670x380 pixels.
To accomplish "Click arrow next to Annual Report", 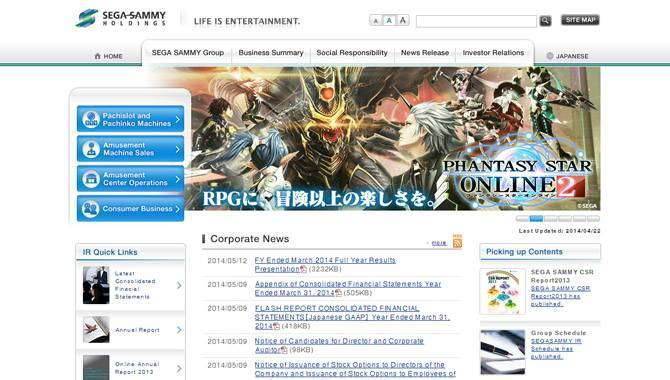I will [x=179, y=330].
